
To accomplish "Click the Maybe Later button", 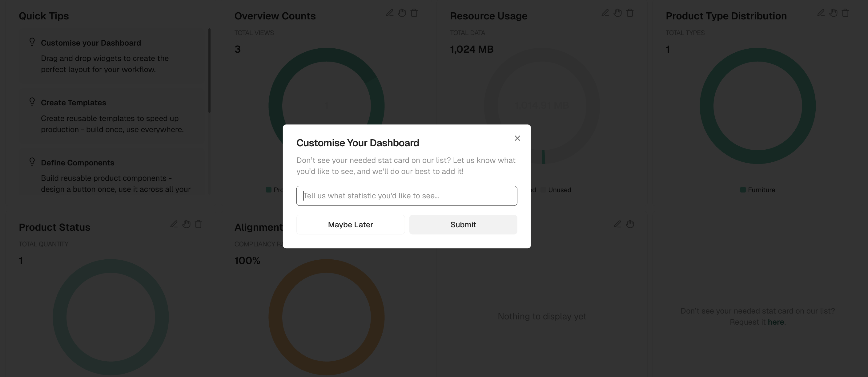I will [x=351, y=225].
